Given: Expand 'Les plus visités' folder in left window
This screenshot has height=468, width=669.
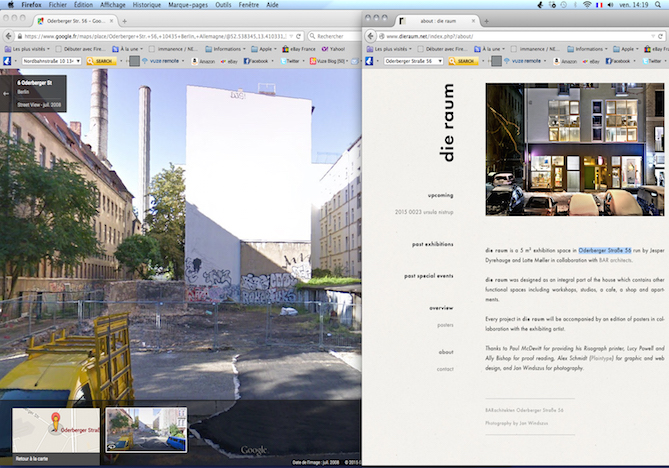Looking at the screenshot, I should point(27,49).
